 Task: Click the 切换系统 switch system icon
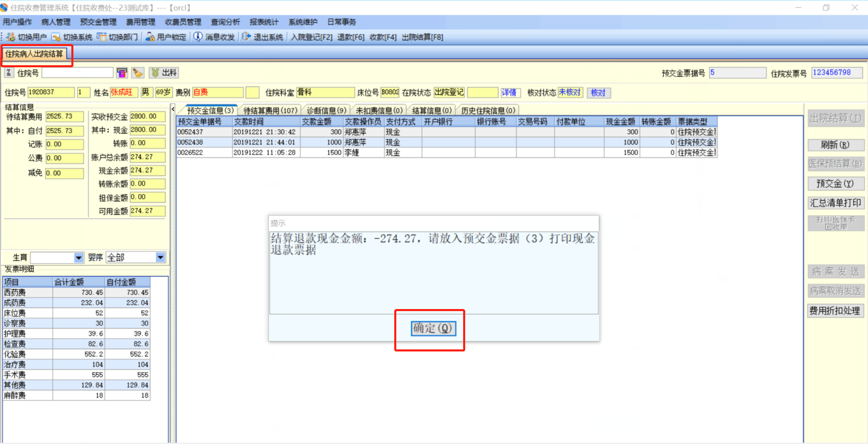point(56,37)
